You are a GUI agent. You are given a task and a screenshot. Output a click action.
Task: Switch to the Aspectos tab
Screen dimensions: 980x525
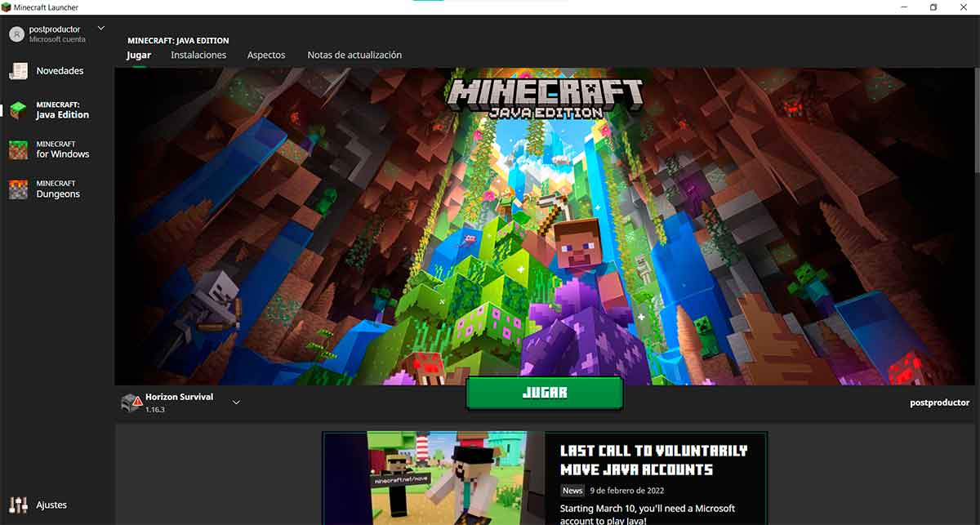266,55
